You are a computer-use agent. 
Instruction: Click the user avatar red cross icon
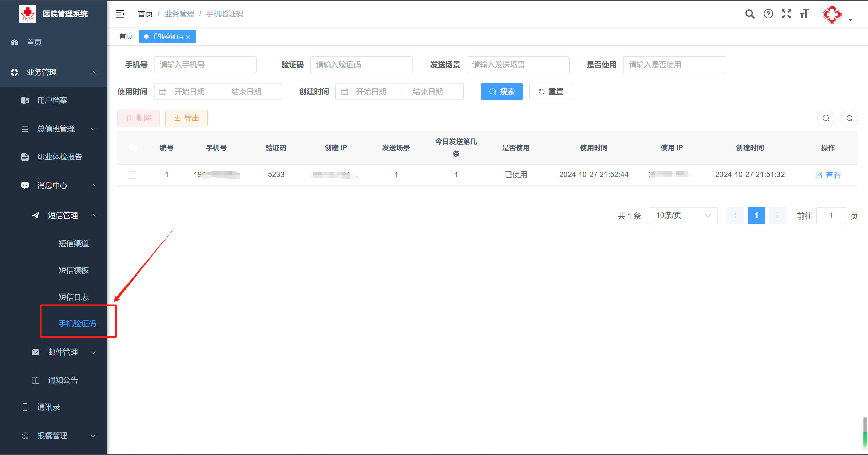832,15
